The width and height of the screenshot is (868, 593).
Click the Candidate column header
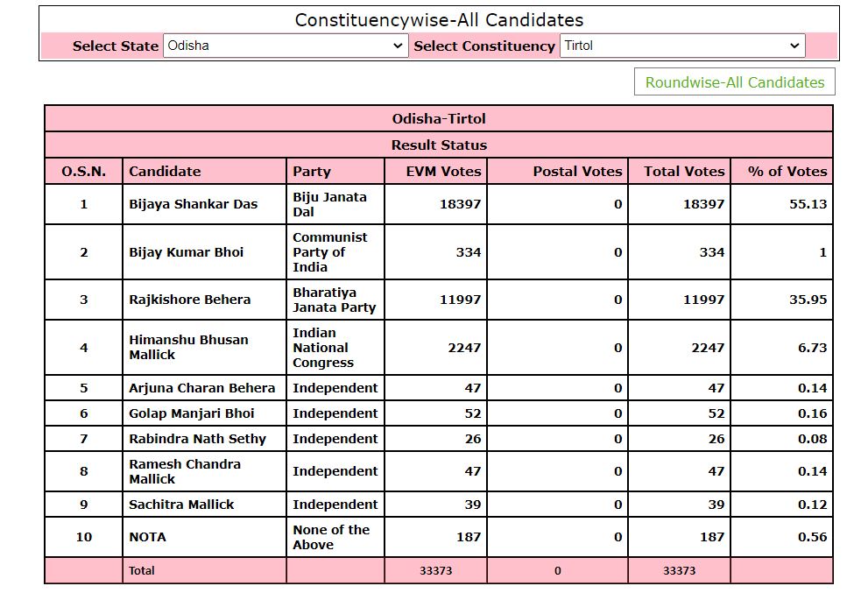tap(165, 172)
